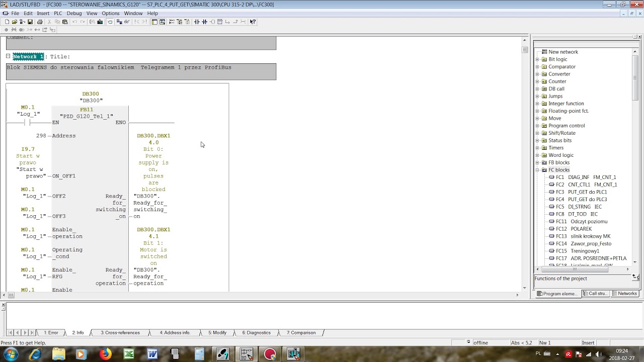Expand the Jumps folder

click(x=537, y=96)
